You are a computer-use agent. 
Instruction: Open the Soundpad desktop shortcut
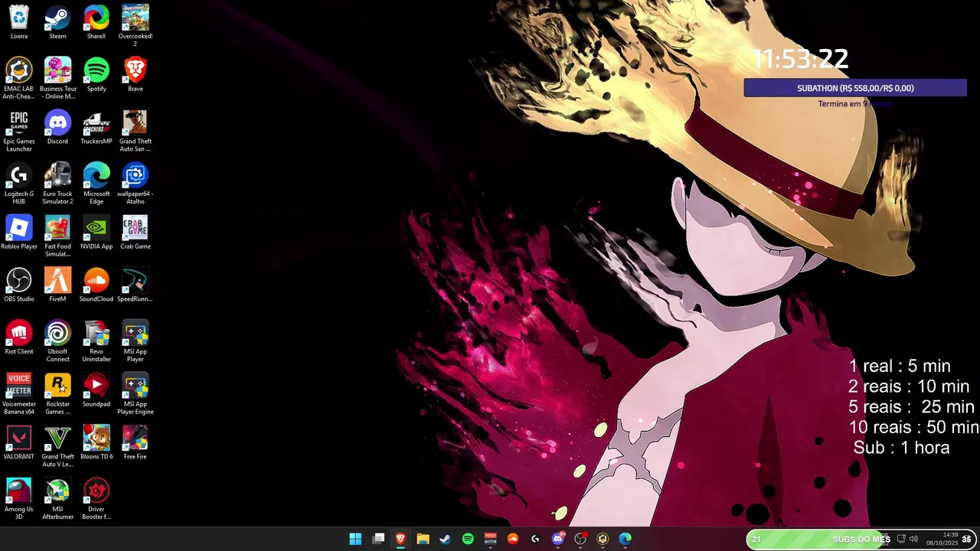click(x=96, y=391)
